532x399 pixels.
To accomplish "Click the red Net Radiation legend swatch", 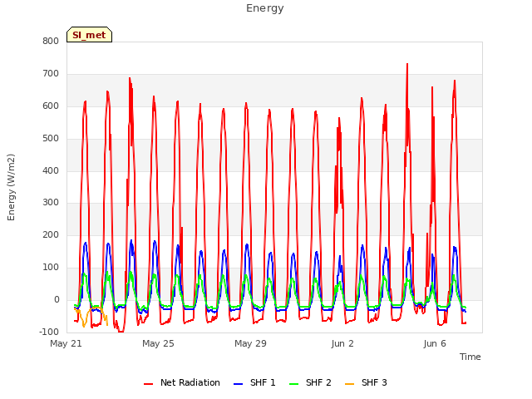I will pyautogui.click(x=148, y=384).
